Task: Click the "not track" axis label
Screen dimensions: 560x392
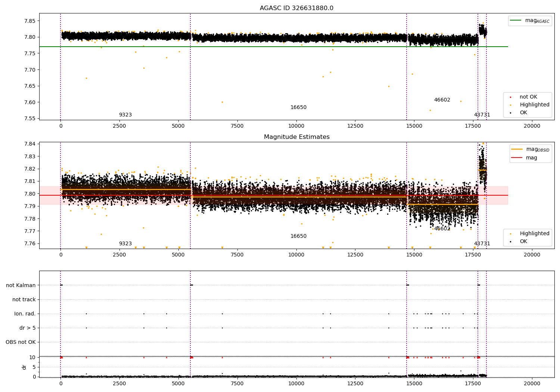Action: point(24,299)
